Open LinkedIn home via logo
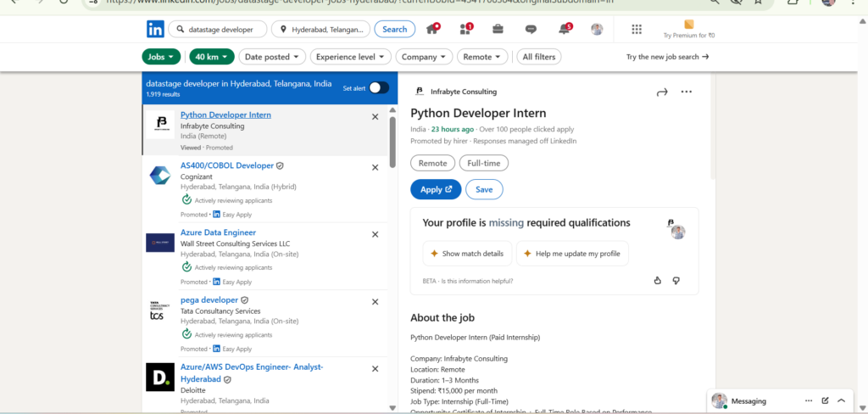This screenshot has width=868, height=414. tap(155, 30)
